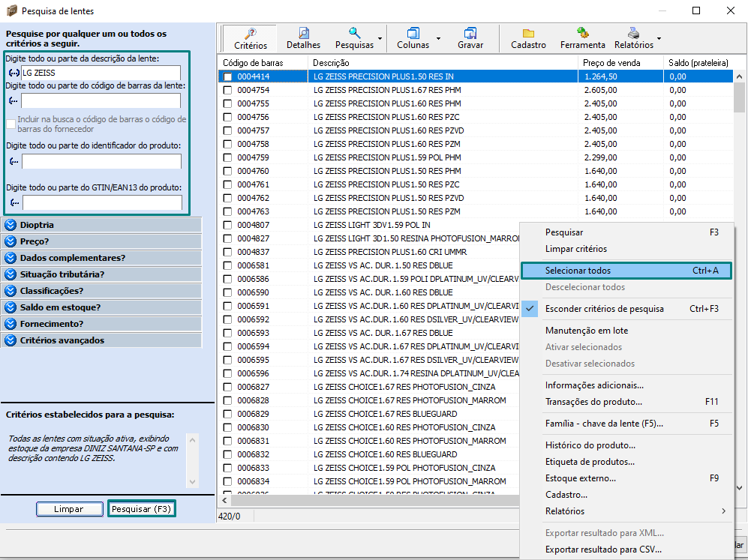Open the dropdown arrow next to Colunas
Image resolution: width=748 pixels, height=560 pixels.
(438, 38)
